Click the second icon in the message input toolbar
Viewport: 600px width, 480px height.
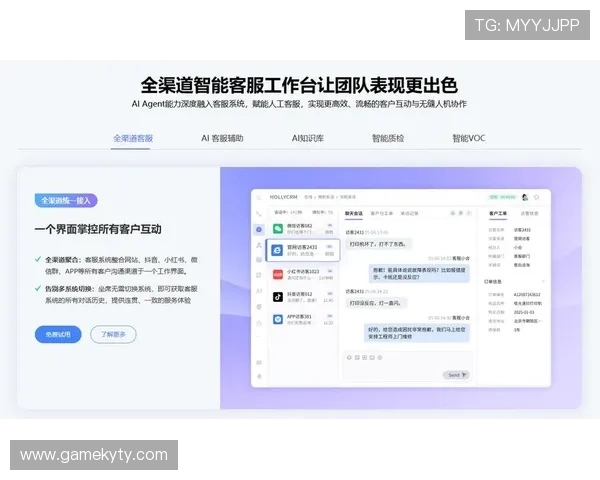point(357,358)
